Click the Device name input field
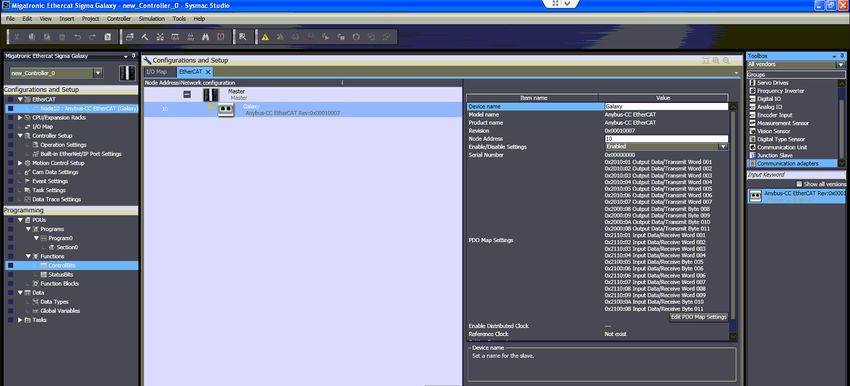Viewport: 850px width, 386px height. tap(666, 107)
